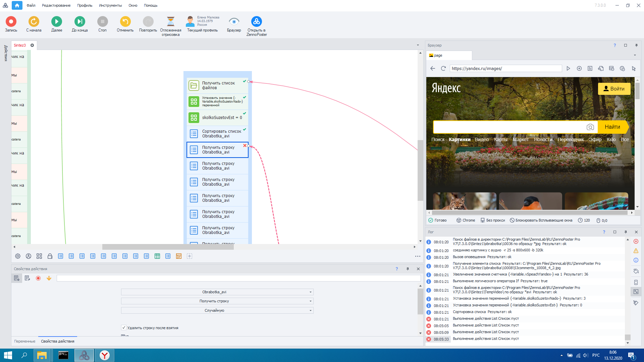This screenshot has height=362, width=644.
Task: Toggle error filter icon in log panel
Action: tap(636, 241)
